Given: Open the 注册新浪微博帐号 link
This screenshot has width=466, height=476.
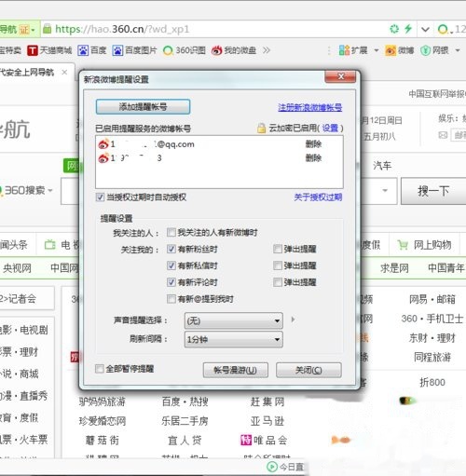Looking at the screenshot, I should 309,107.
